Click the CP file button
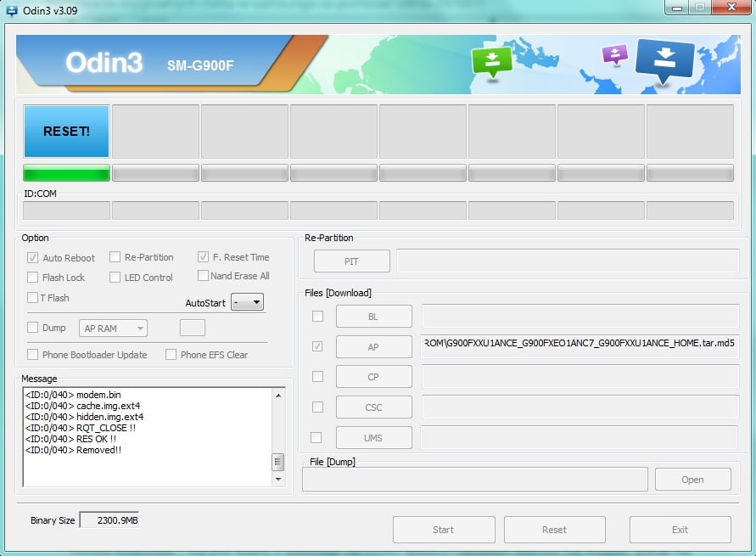 (373, 377)
